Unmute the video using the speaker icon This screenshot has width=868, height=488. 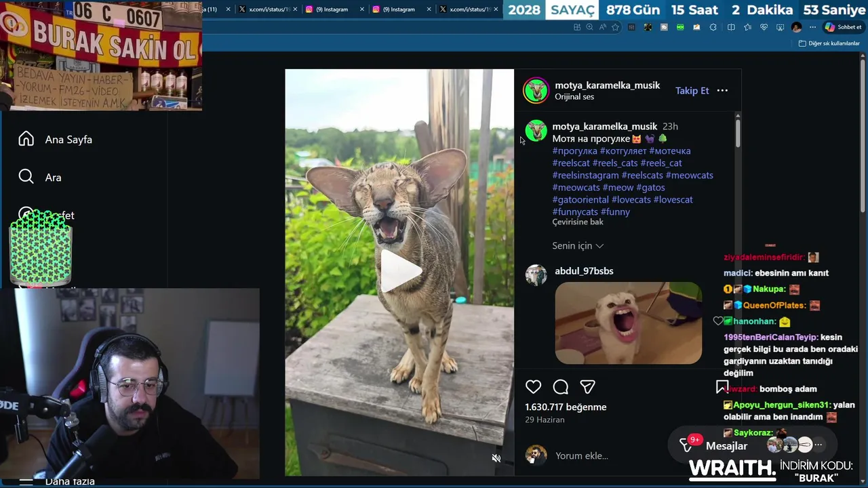[496, 458]
